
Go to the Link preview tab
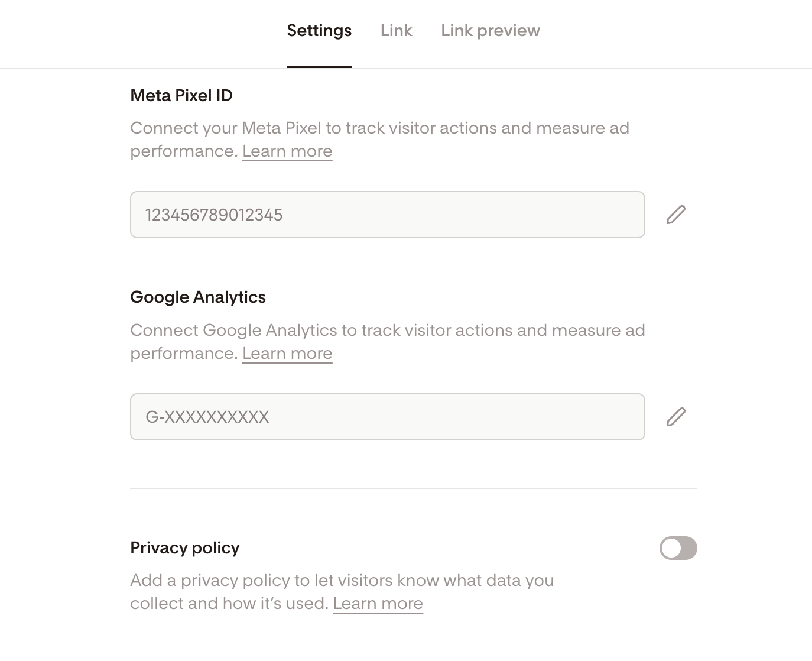point(490,31)
